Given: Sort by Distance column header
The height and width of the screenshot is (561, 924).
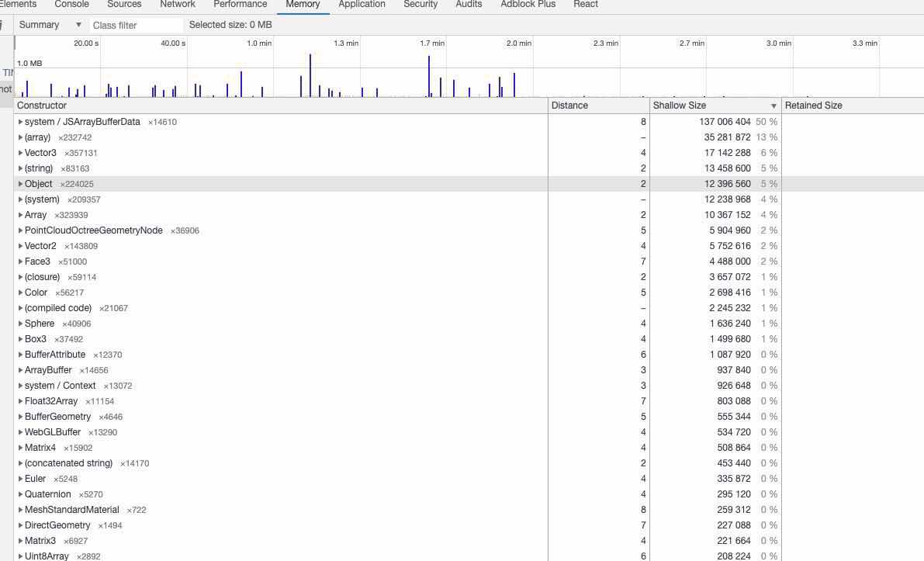Looking at the screenshot, I should tap(598, 106).
